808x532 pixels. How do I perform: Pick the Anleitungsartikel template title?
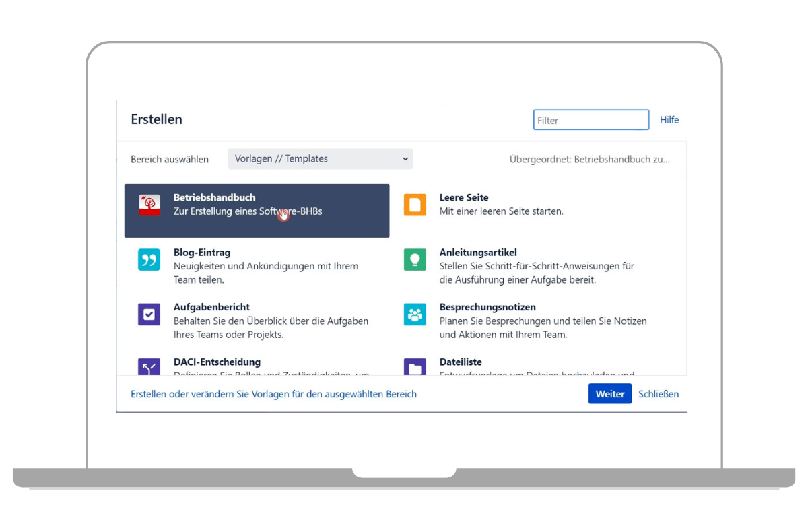[477, 252]
